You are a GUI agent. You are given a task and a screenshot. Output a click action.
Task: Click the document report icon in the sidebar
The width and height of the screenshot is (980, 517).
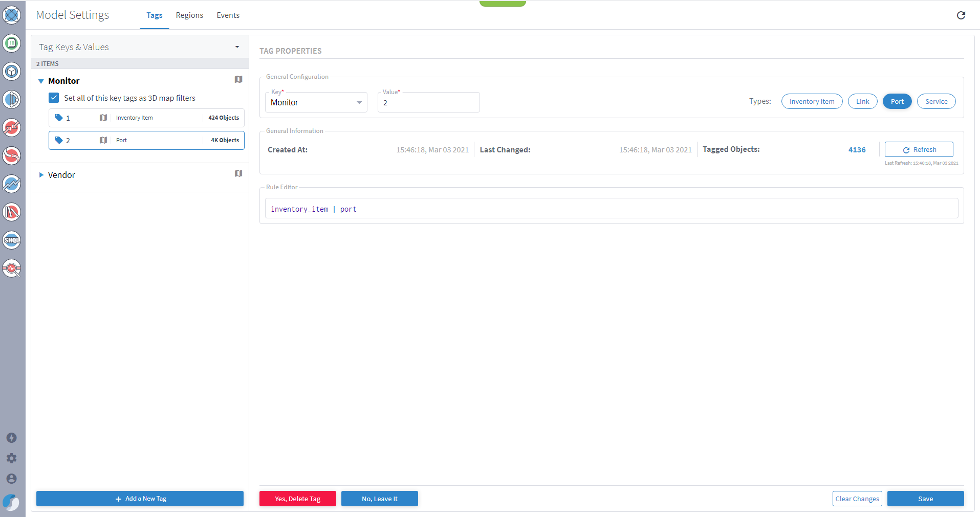coord(11,43)
